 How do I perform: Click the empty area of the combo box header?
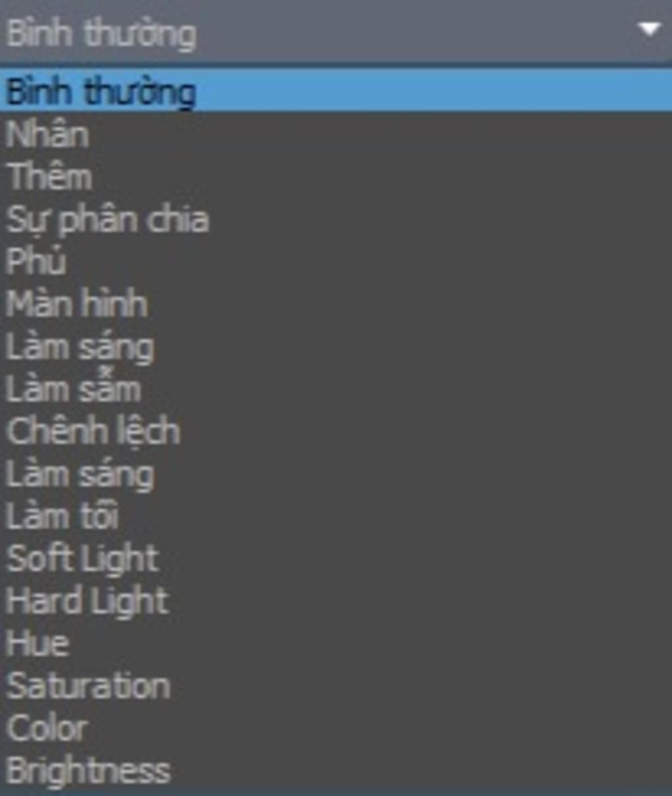pyautogui.click(x=407, y=31)
